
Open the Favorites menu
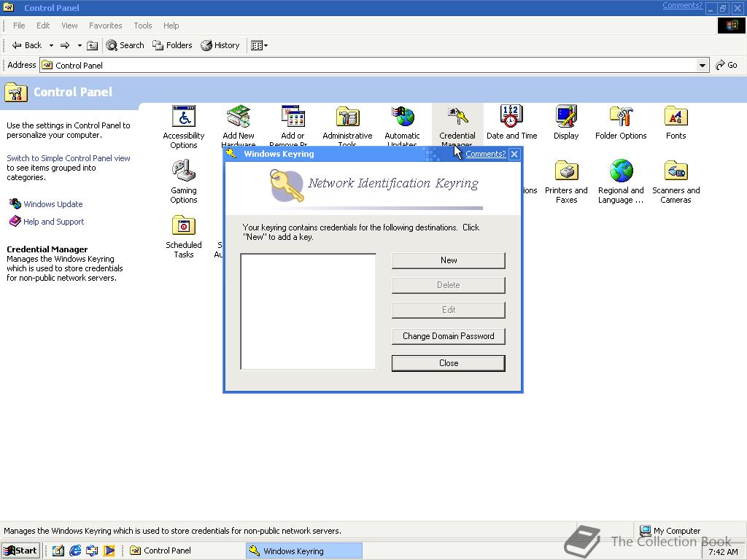(105, 26)
